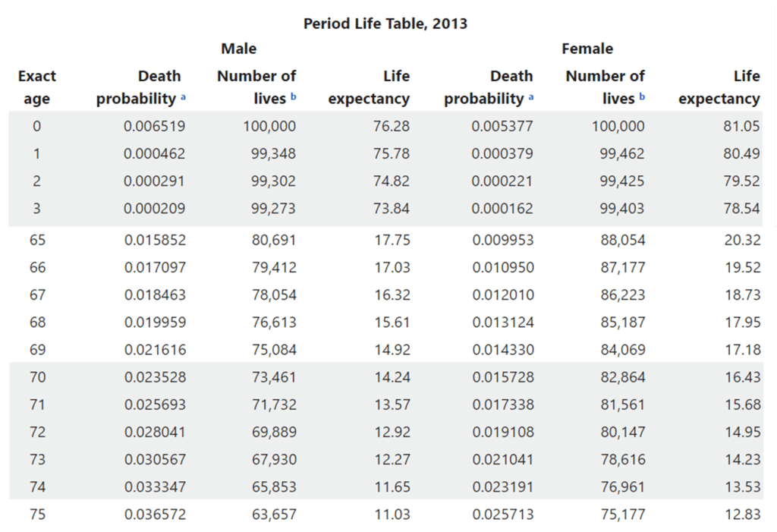This screenshot has height=532, width=777.
Task: Click the exact age 65 row label
Action: [37, 240]
